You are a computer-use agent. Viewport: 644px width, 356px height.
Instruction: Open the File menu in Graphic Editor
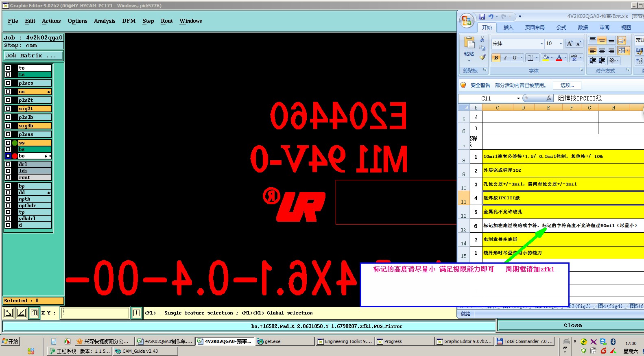(x=13, y=21)
